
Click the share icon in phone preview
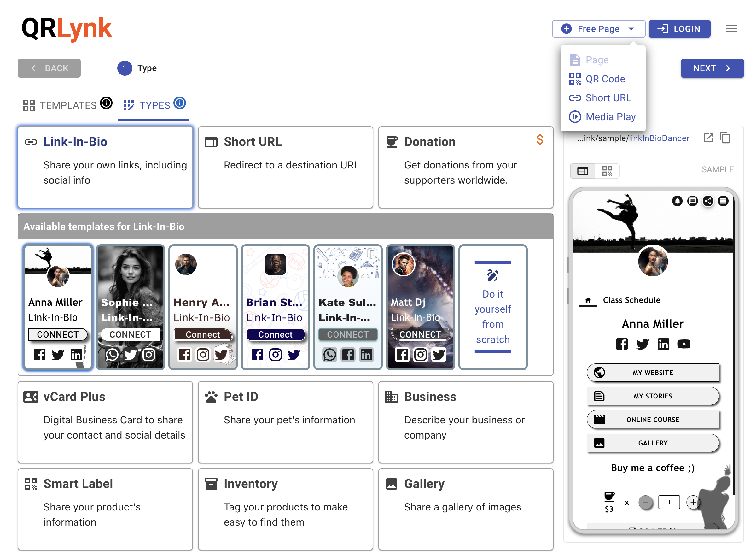pos(708,201)
